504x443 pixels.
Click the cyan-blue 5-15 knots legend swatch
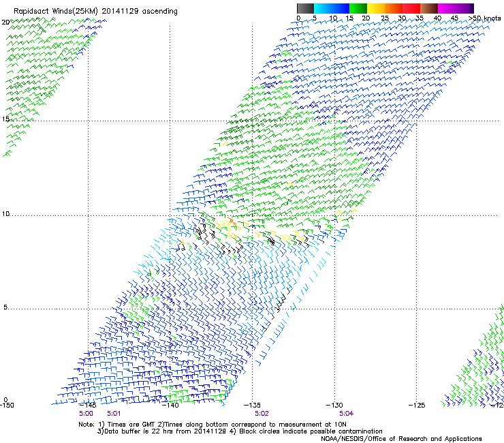[331, 8]
